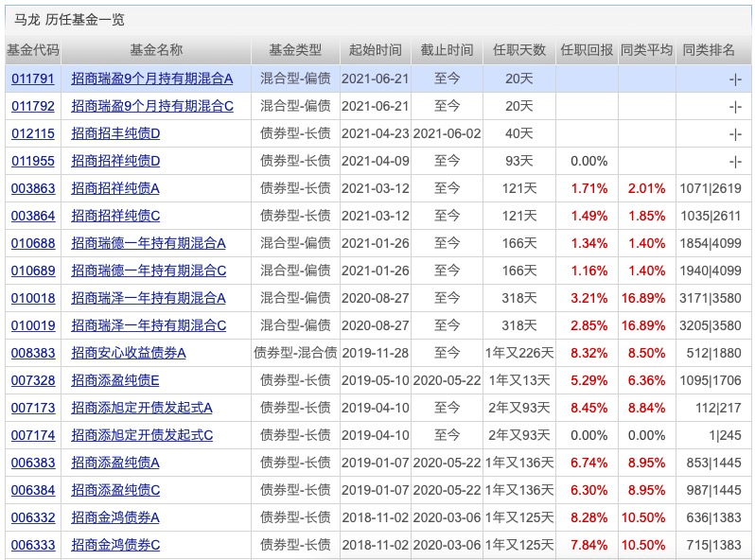Click fund code 012115
The image size is (755, 560).
click(x=32, y=133)
